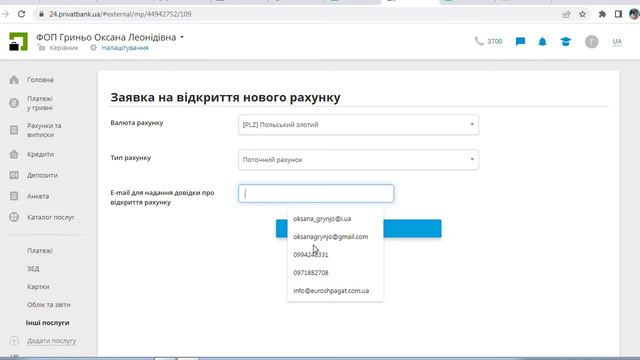
Task: Open the Налаштування link
Action: pos(125,48)
